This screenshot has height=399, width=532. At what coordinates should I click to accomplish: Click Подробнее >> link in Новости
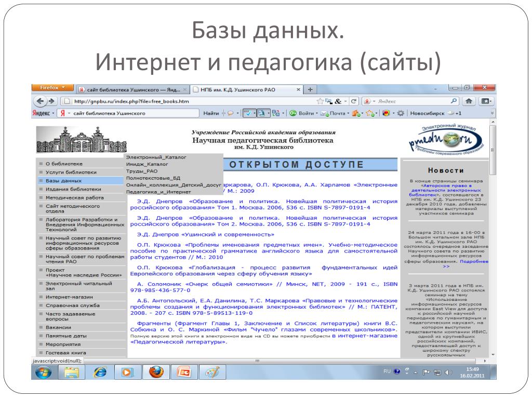[474, 263]
